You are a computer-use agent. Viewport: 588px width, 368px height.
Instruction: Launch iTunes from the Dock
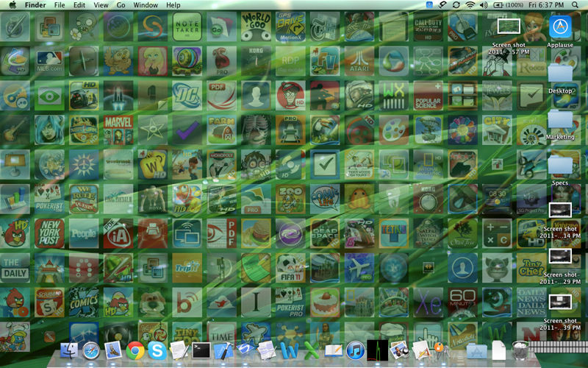[356, 351]
